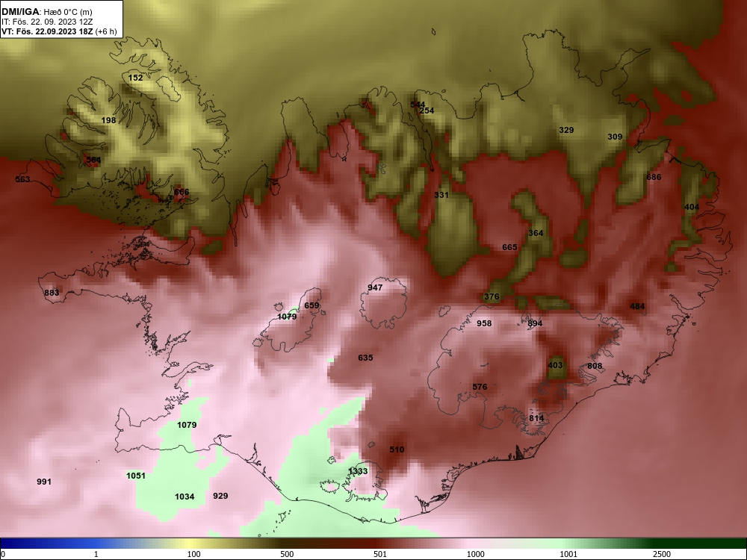Click the 894 height label
This screenshot has width=747, height=560.
tap(535, 324)
